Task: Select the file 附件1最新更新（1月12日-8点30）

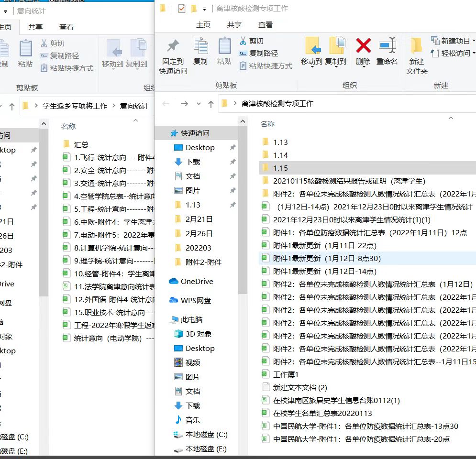Action: 326,259
